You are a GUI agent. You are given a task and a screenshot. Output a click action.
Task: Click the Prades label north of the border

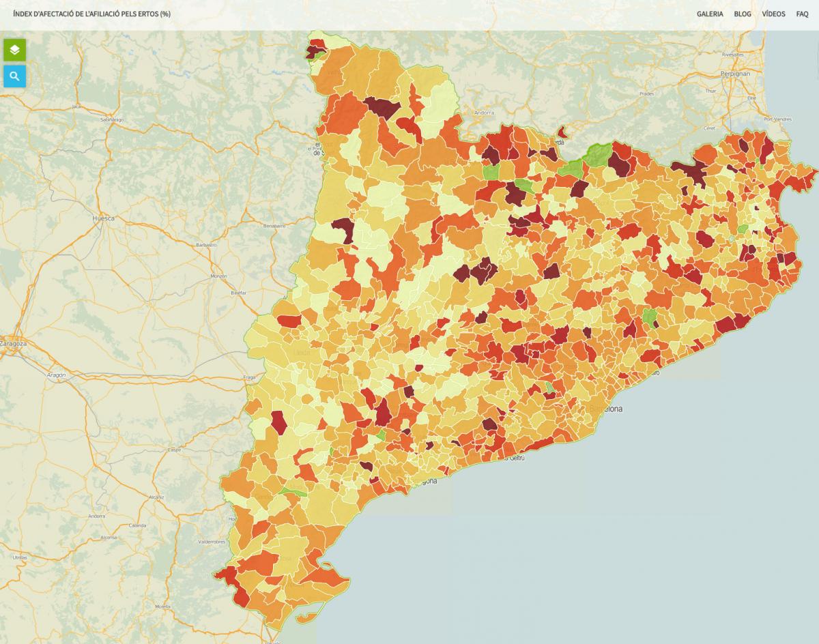[646, 94]
